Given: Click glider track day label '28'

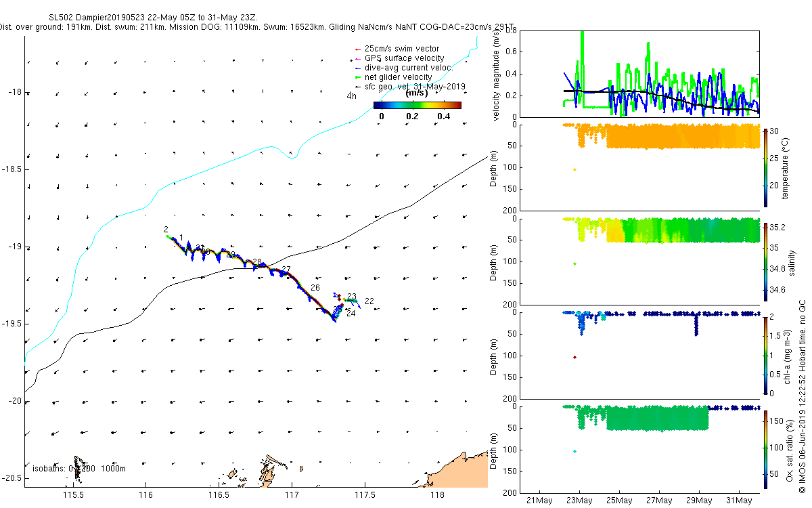Looking at the screenshot, I should click(x=256, y=262).
